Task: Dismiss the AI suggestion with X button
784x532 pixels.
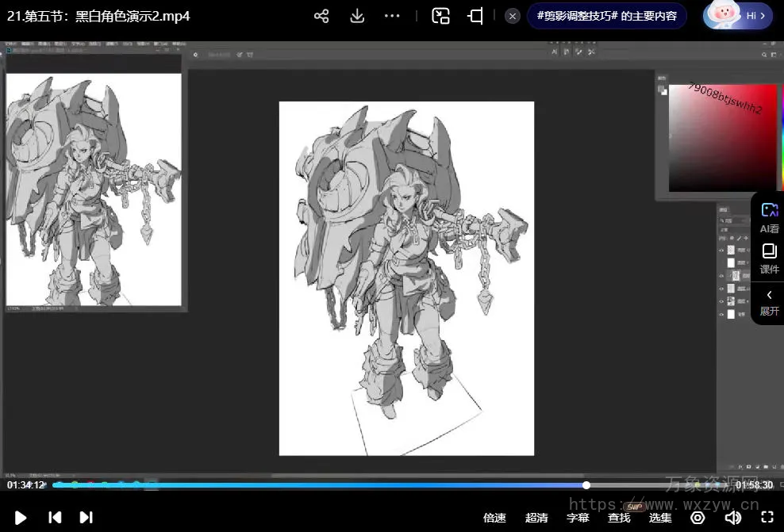Action: click(x=513, y=16)
